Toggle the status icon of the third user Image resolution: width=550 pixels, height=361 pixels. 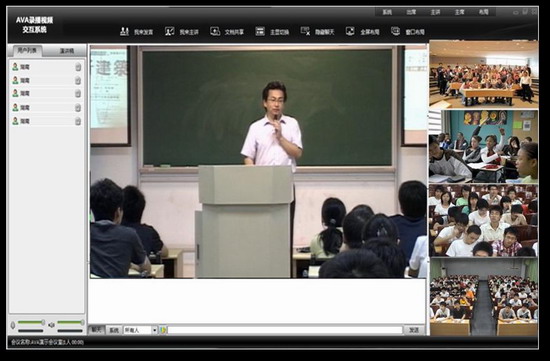pyautogui.click(x=78, y=94)
